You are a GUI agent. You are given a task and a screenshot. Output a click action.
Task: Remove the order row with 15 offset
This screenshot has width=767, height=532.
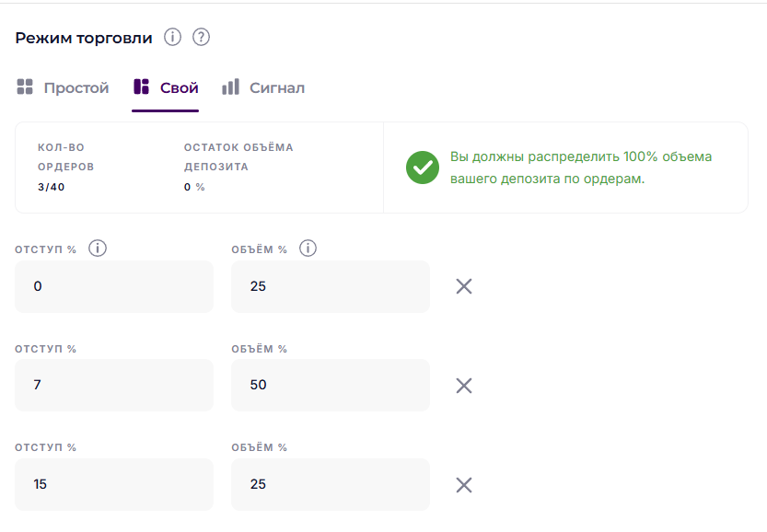464,485
